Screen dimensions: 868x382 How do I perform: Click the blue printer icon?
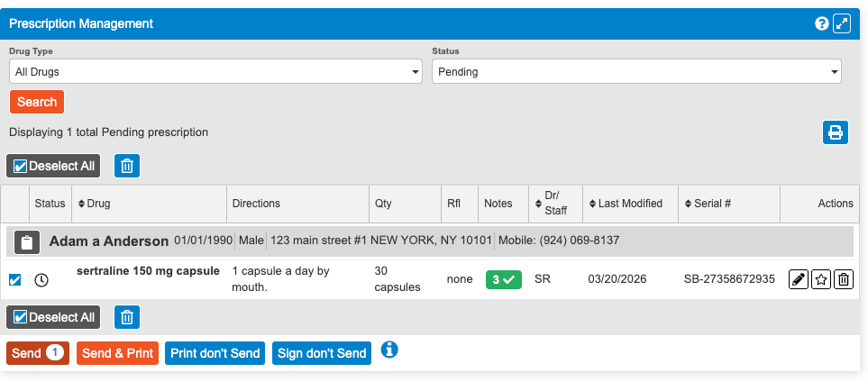point(836,132)
